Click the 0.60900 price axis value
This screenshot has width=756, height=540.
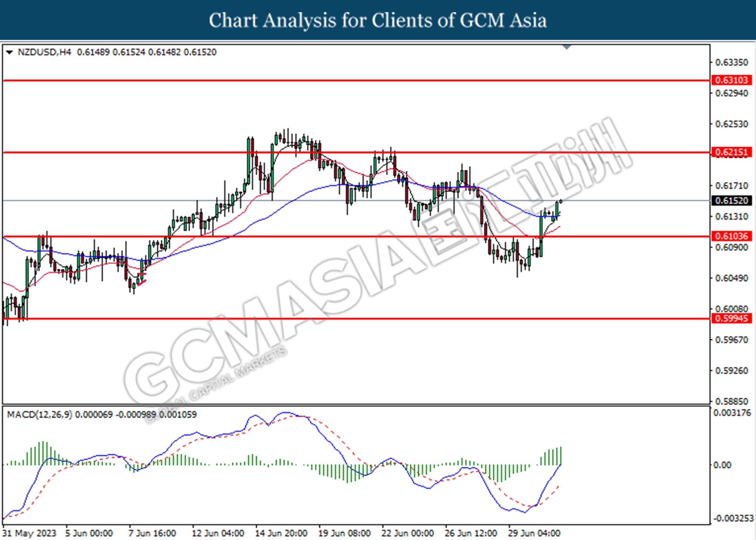731,247
